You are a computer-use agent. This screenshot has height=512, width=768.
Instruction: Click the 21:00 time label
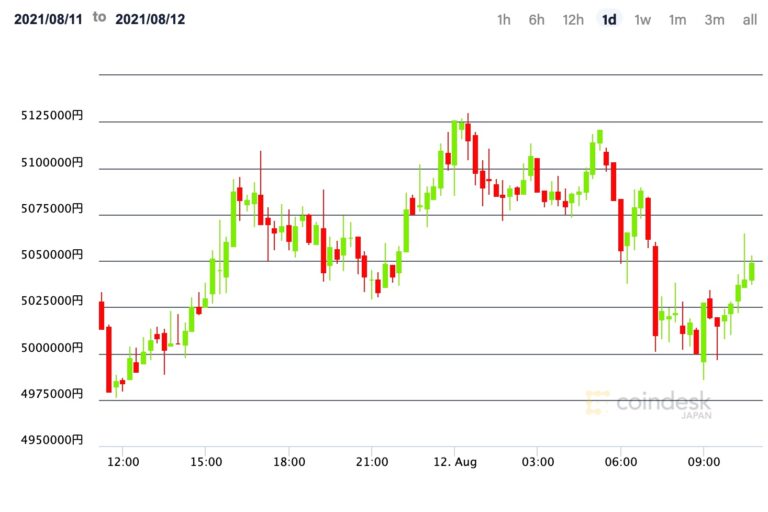[372, 462]
